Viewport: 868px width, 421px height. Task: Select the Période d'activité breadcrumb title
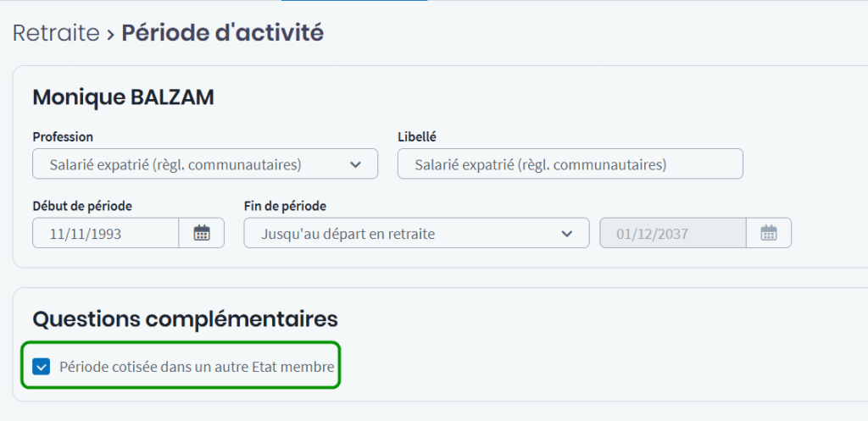tap(222, 34)
